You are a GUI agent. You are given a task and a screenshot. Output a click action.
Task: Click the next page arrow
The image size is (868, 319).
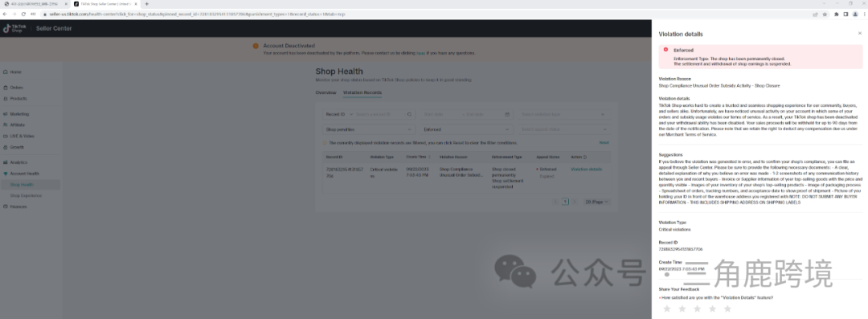[x=575, y=202]
